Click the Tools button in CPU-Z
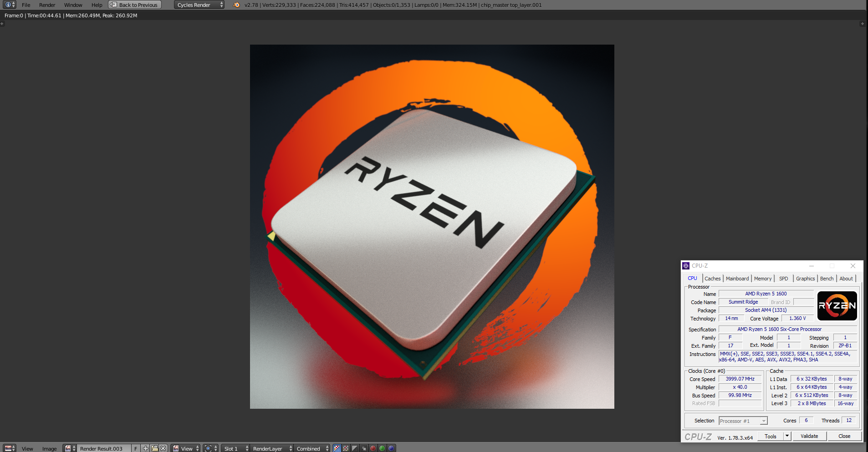Image resolution: width=868 pixels, height=452 pixels. tap(771, 436)
